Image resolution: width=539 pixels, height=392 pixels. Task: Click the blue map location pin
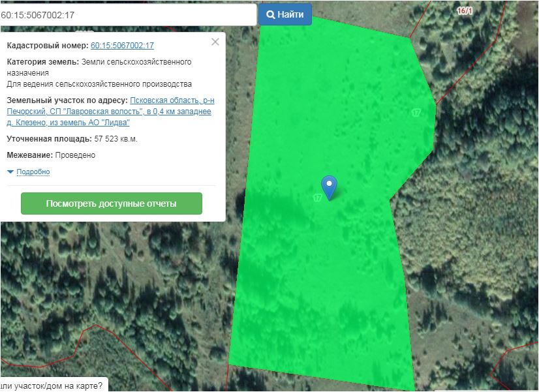pos(329,187)
